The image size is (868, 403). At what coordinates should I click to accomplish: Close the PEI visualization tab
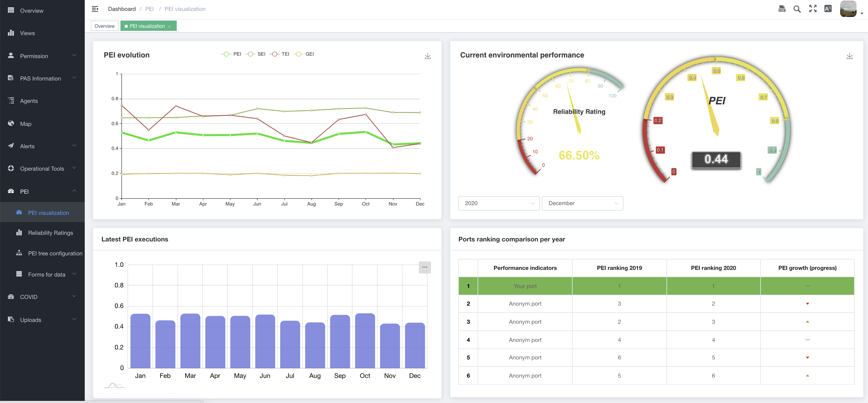169,26
